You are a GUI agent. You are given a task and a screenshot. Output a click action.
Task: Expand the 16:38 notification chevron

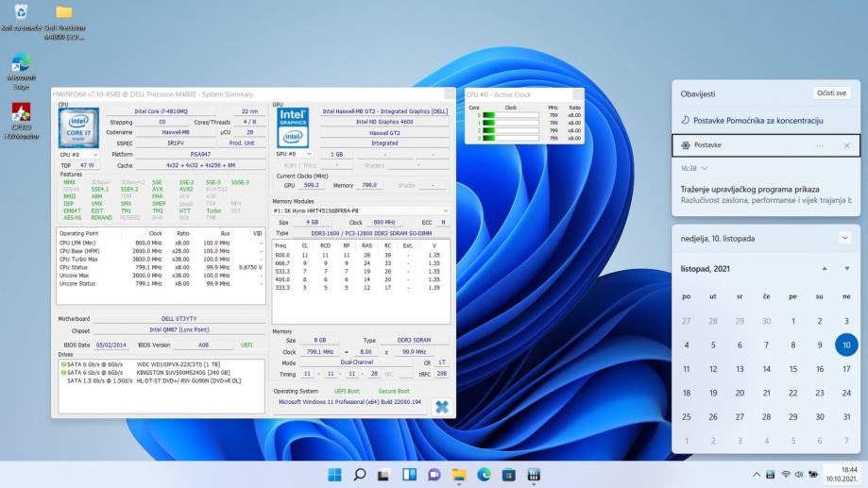pos(705,168)
